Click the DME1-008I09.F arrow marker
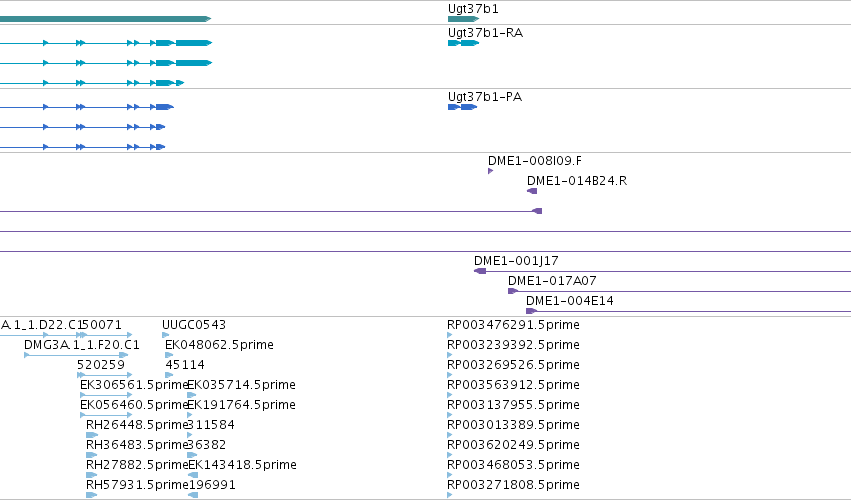Image resolution: width=851 pixels, height=500 pixels. click(491, 171)
